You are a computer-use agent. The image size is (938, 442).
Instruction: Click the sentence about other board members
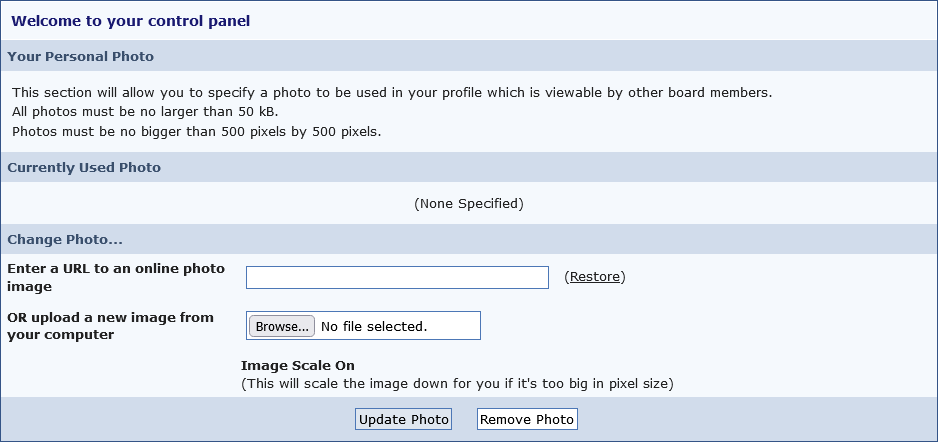click(x=392, y=93)
